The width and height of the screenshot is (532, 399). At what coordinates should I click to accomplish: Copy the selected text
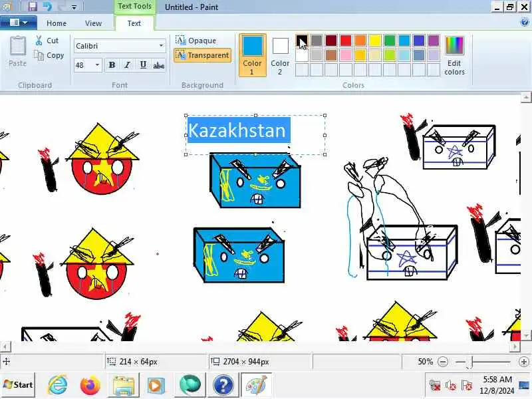[x=49, y=55]
